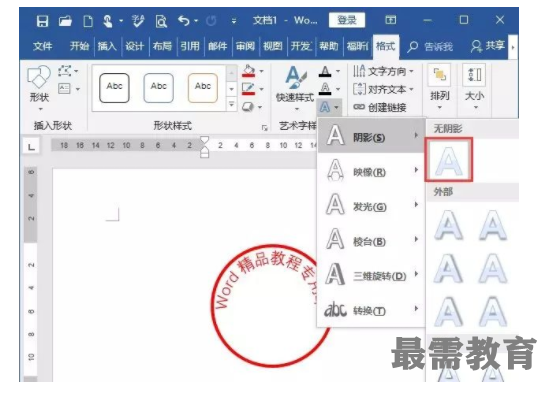Undo the last action

(184, 21)
